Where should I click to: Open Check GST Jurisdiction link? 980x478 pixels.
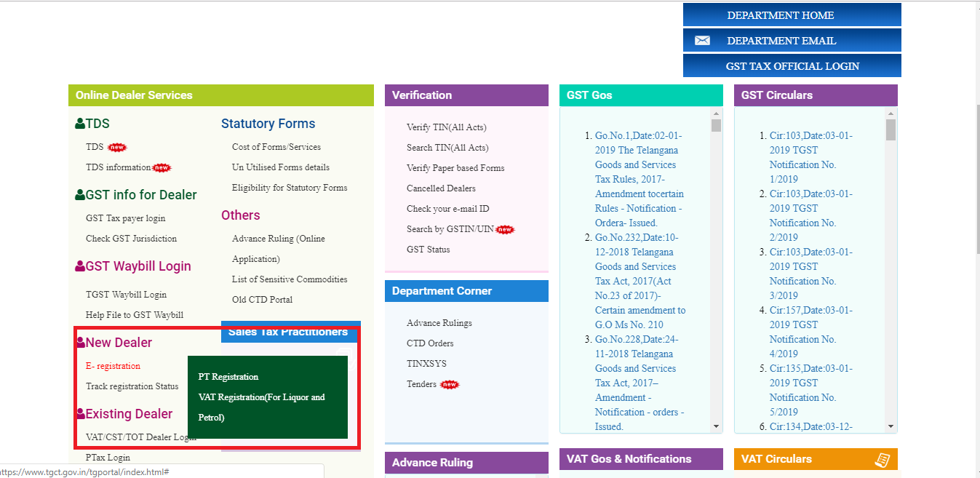131,239
